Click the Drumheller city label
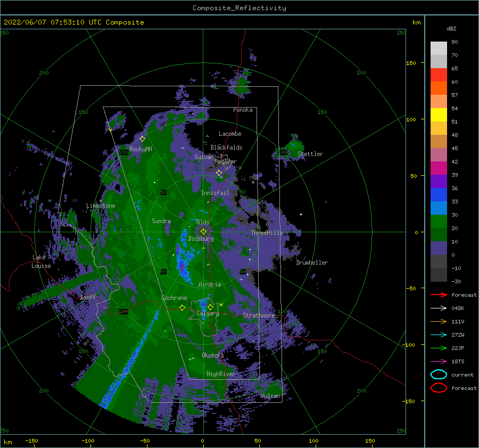This screenshot has width=479, height=448. pos(311,263)
